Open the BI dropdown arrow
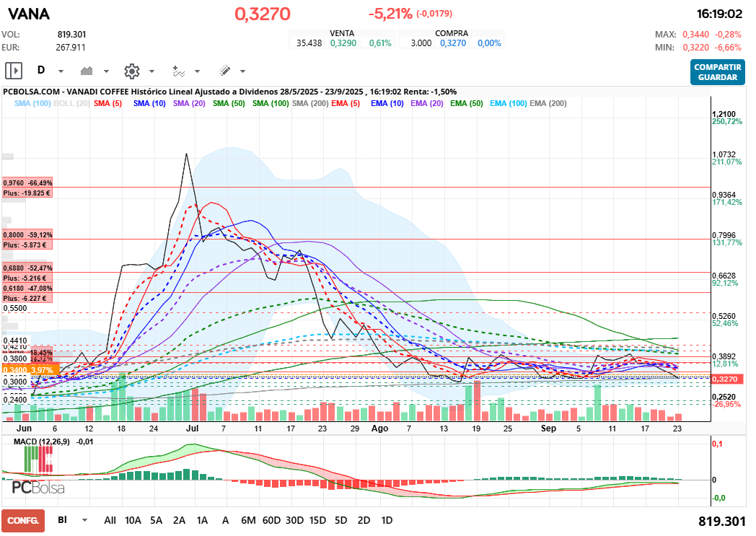The image size is (756, 536). [x=85, y=520]
